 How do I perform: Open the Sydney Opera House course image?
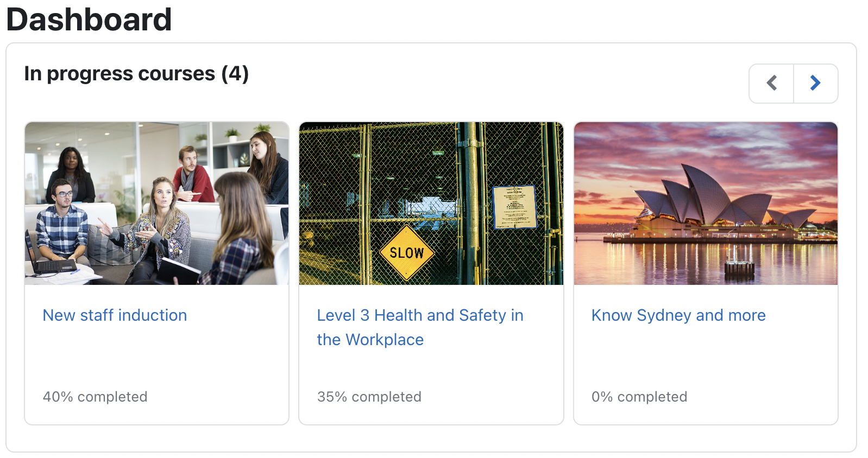pos(706,203)
